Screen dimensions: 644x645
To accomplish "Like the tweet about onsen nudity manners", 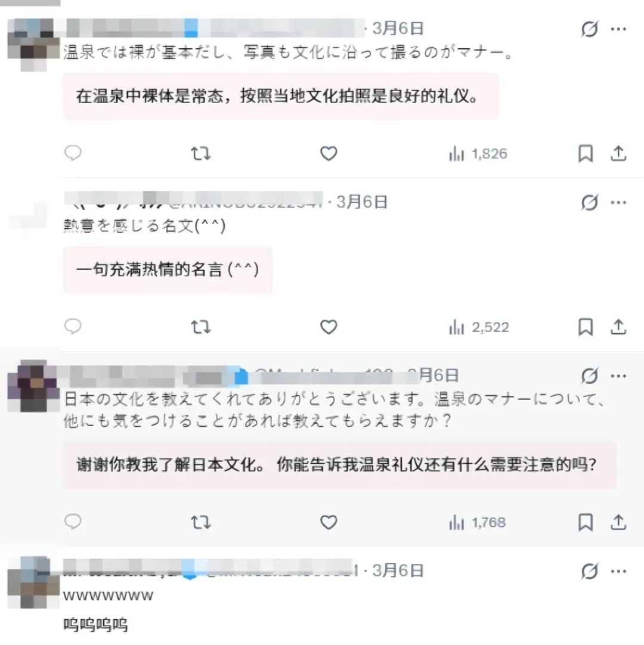I will point(329,154).
